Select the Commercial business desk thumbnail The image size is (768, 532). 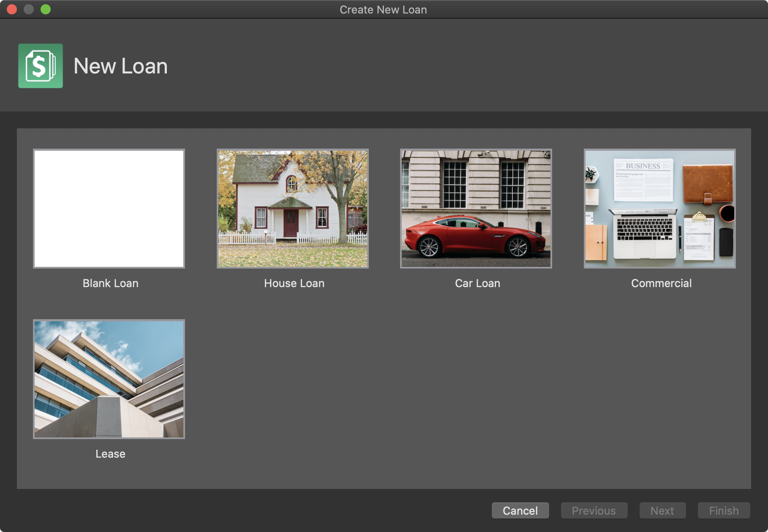click(x=659, y=209)
